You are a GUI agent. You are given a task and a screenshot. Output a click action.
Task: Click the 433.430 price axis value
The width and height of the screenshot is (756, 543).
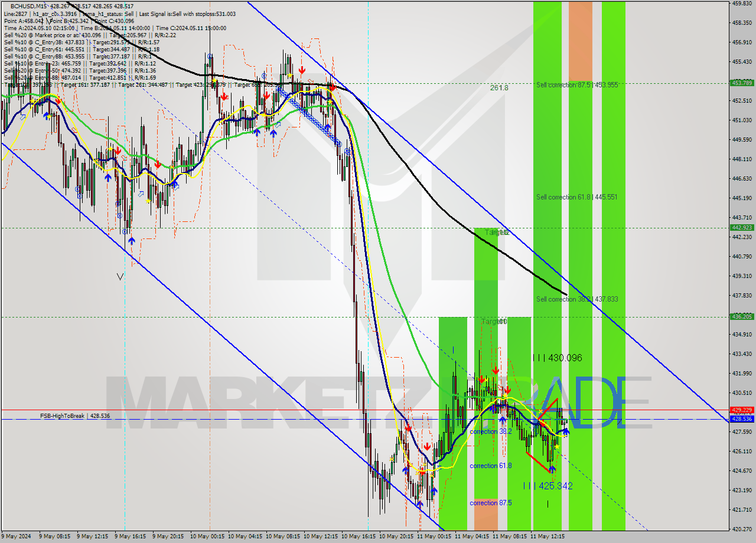[x=742, y=354]
